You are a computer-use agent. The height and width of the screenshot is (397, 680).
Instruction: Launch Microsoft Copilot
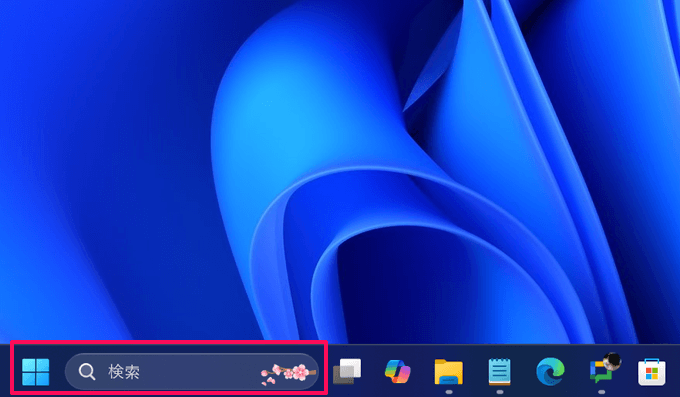tap(398, 371)
